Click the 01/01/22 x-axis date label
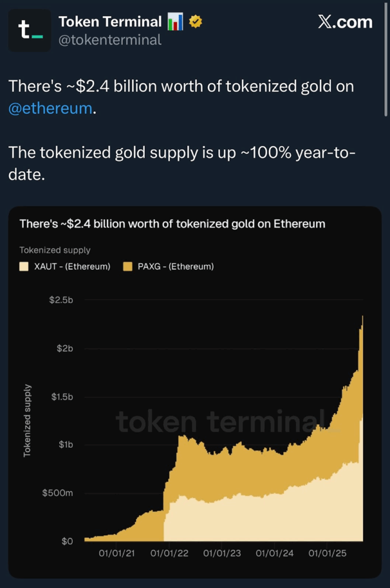 coord(169,553)
